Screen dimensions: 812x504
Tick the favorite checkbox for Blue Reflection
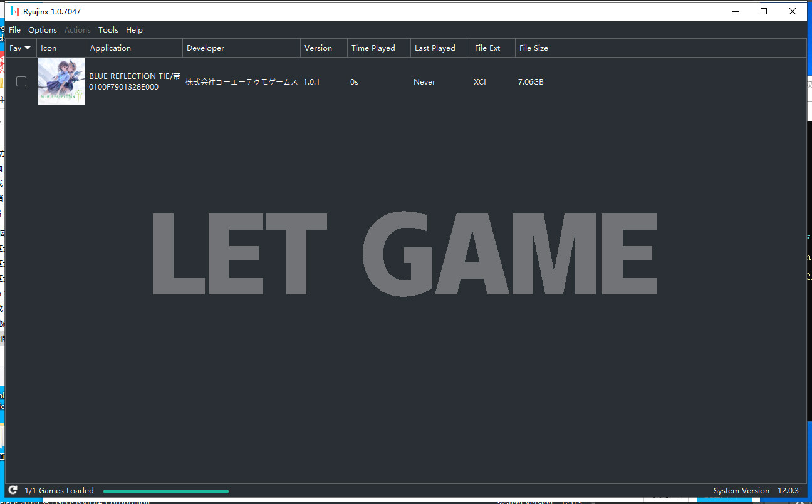click(21, 81)
